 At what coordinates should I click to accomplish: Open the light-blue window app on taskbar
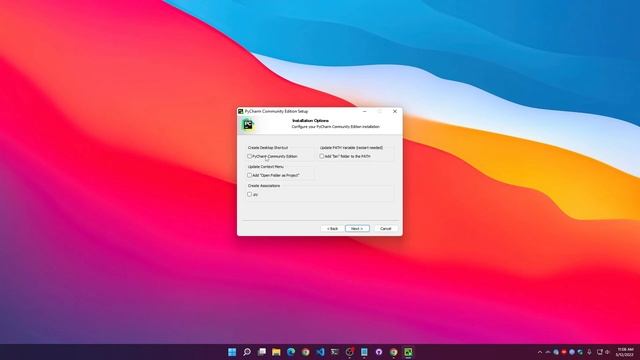[364, 352]
